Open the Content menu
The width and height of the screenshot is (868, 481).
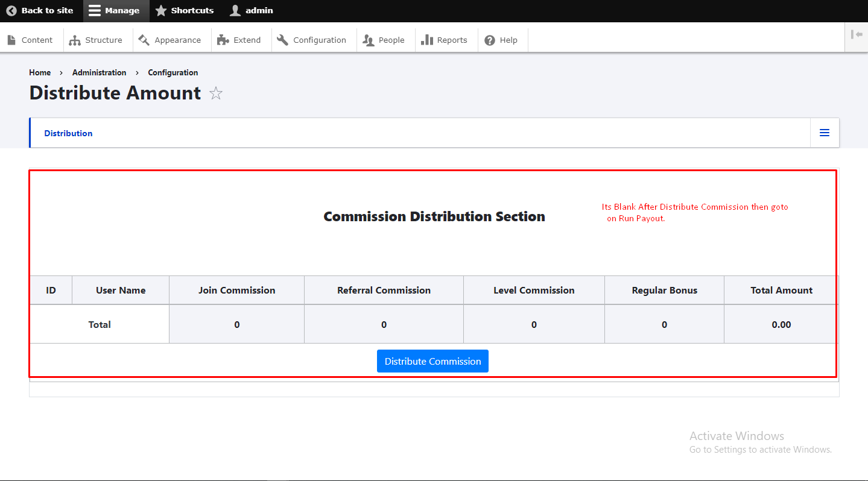tap(31, 40)
